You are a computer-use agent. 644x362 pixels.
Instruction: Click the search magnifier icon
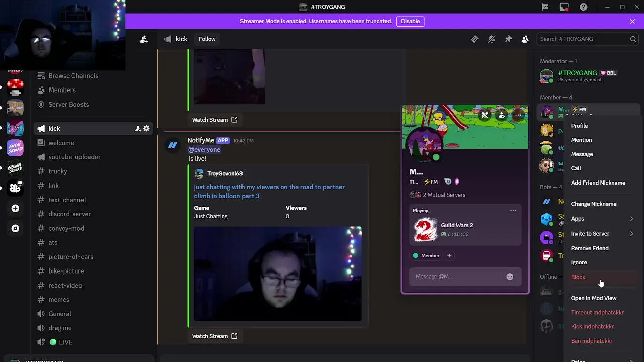(633, 39)
